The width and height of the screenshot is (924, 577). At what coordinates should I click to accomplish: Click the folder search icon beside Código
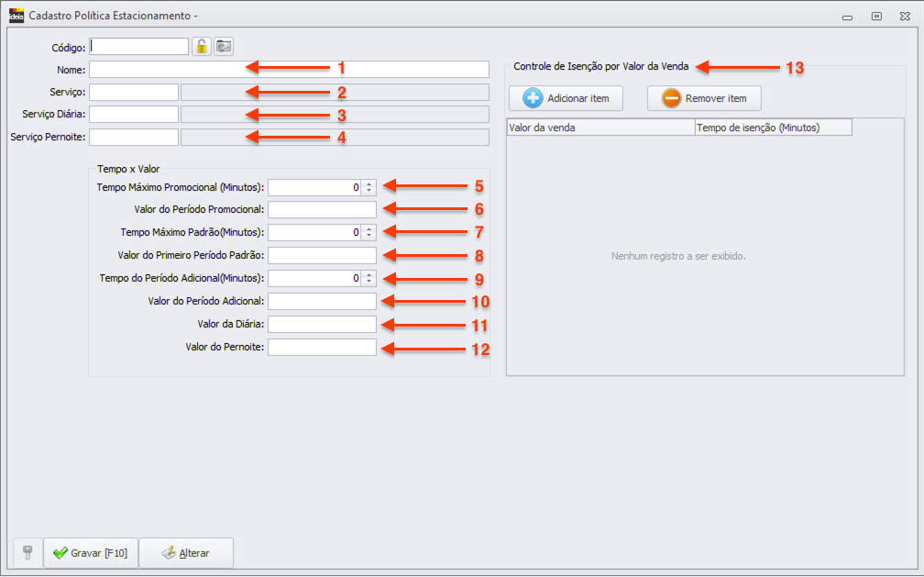(224, 46)
